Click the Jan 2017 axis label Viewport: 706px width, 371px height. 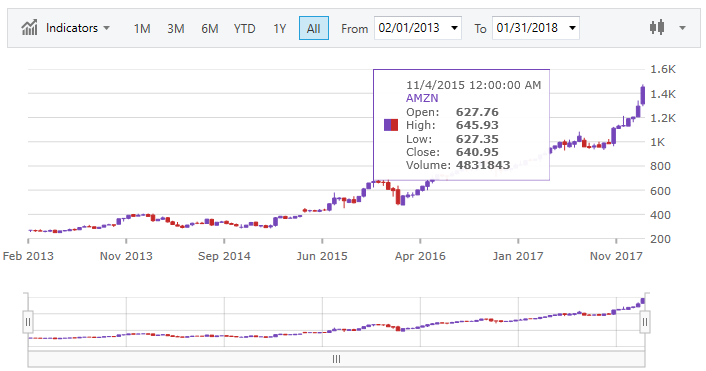click(x=518, y=256)
